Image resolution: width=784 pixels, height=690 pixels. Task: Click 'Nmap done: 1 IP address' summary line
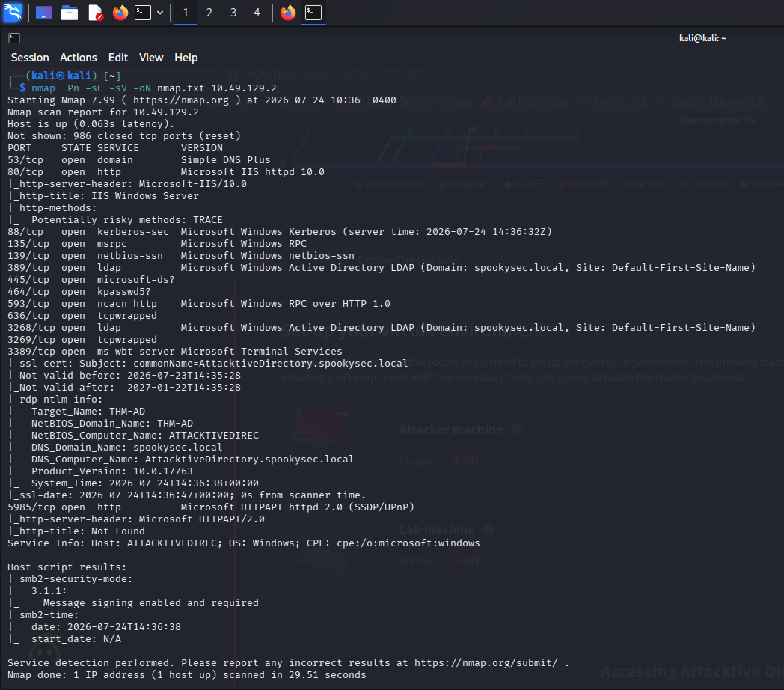click(x=187, y=675)
